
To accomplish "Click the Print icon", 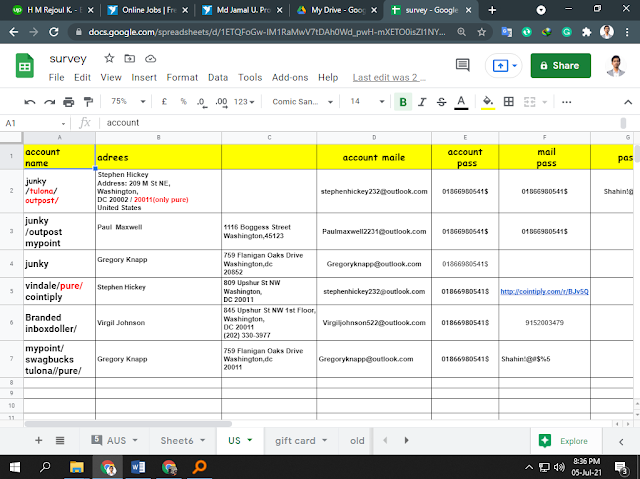I will coord(69,102).
